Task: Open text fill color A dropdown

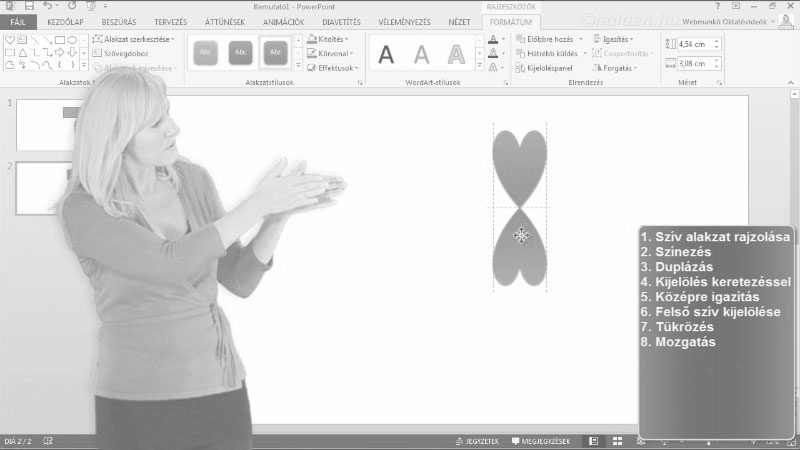Action: pos(503,39)
